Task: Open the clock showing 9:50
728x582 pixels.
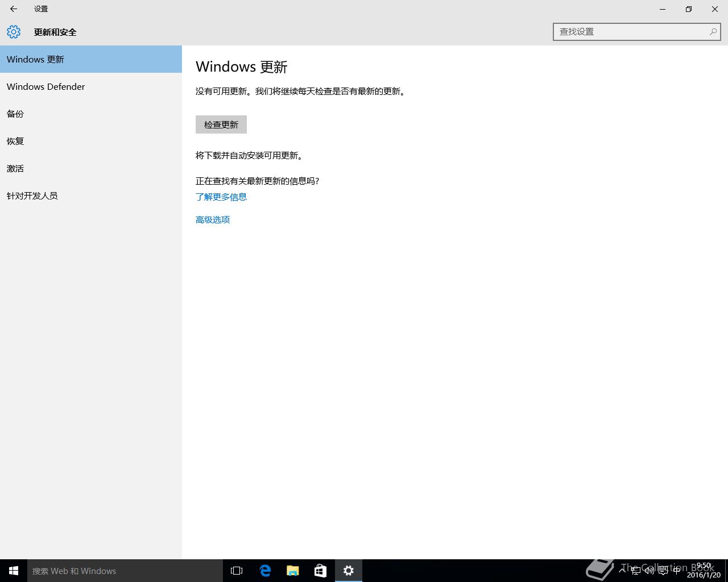Action: 704,571
